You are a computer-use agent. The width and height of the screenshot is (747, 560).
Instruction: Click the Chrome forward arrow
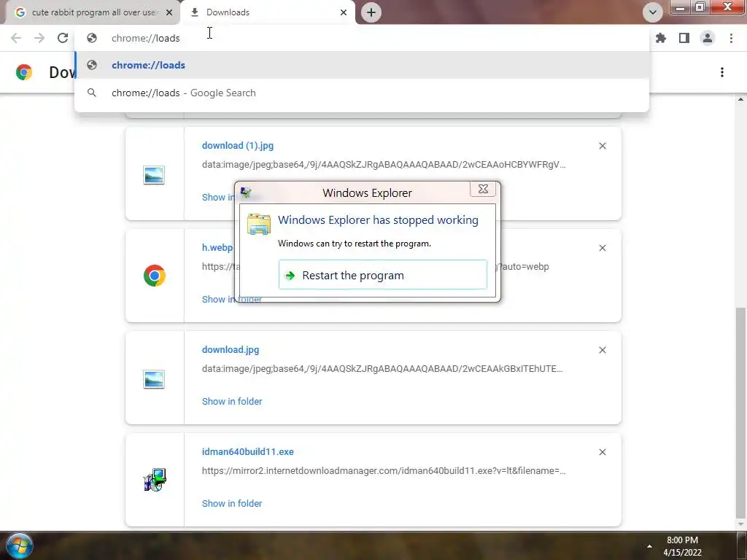click(39, 38)
